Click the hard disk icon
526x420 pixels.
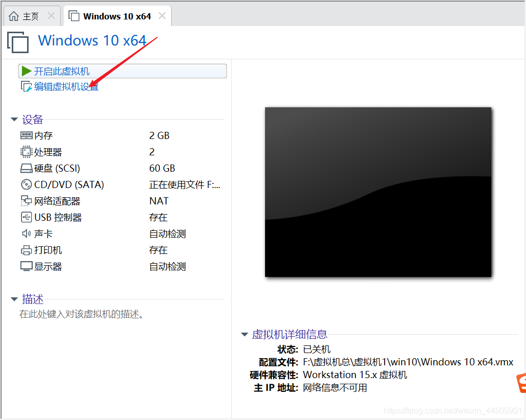click(27, 168)
